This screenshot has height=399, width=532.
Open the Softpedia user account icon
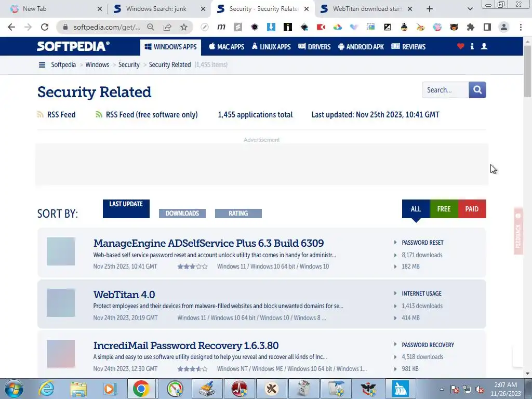pyautogui.click(x=484, y=46)
